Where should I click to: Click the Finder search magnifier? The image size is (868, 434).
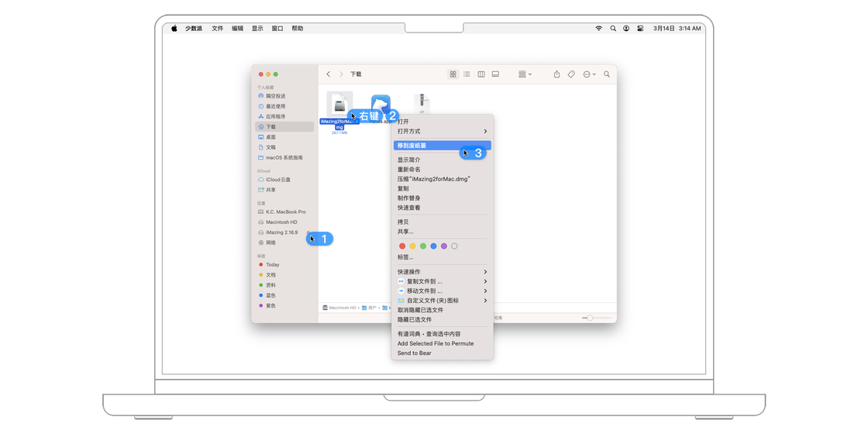tap(607, 74)
